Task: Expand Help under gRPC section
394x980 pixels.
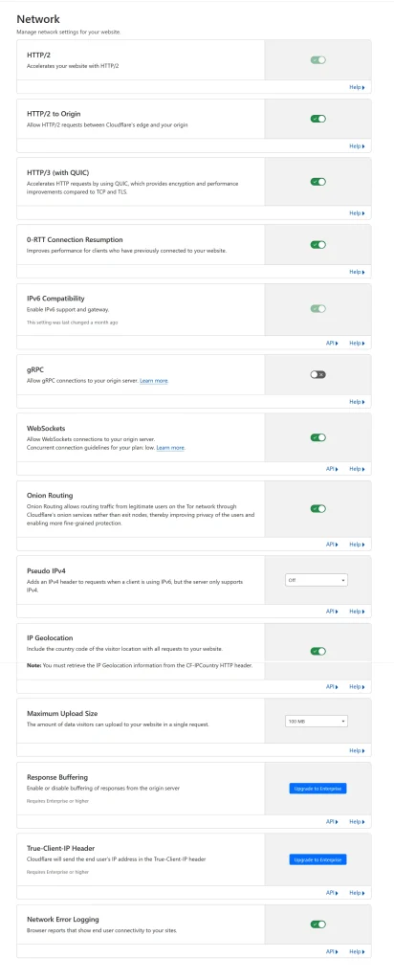Action: 357,402
